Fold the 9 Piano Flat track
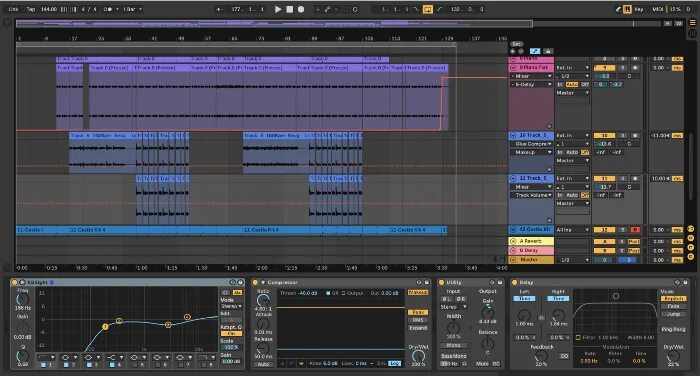 point(513,67)
